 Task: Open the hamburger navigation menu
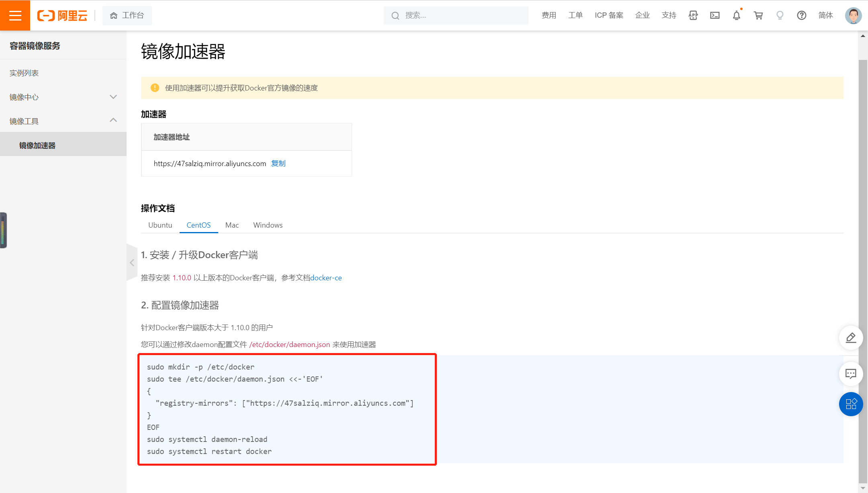pos(15,15)
